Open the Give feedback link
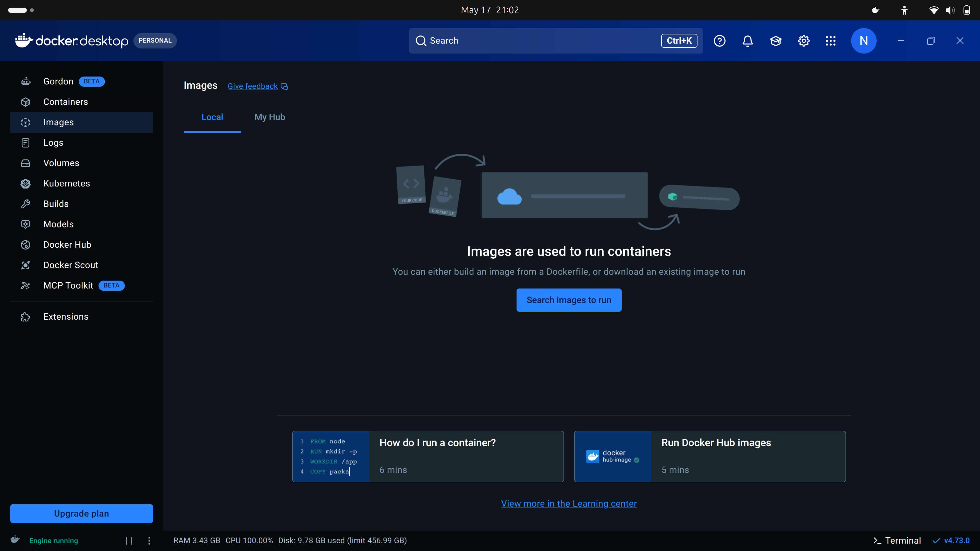This screenshot has width=980, height=551. click(258, 86)
